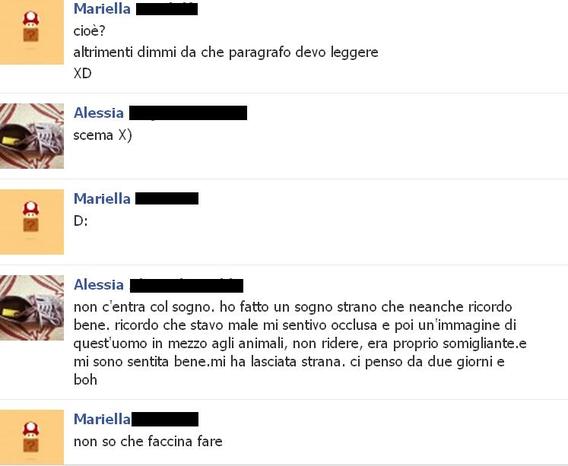Click Mariella's name above the "D:" message

102,199
